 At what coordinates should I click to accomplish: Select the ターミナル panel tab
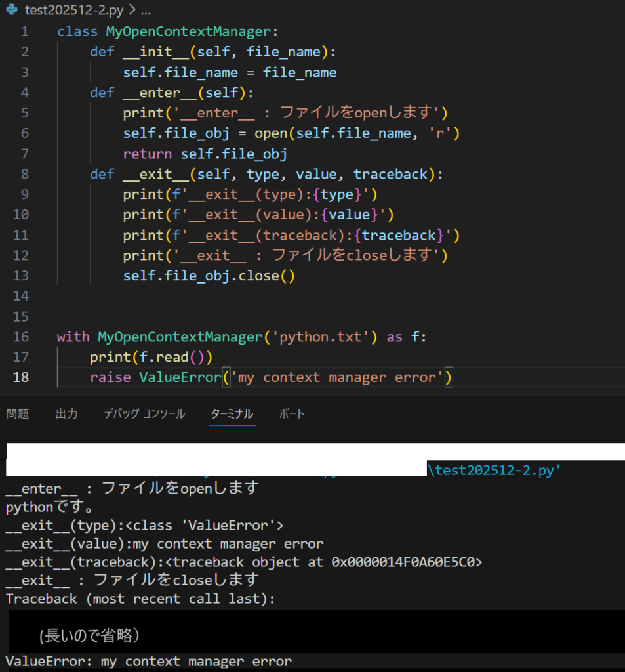pos(232,413)
